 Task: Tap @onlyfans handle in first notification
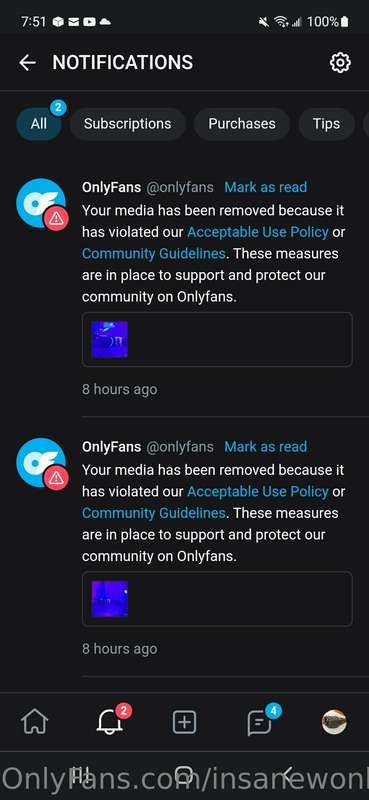point(180,187)
